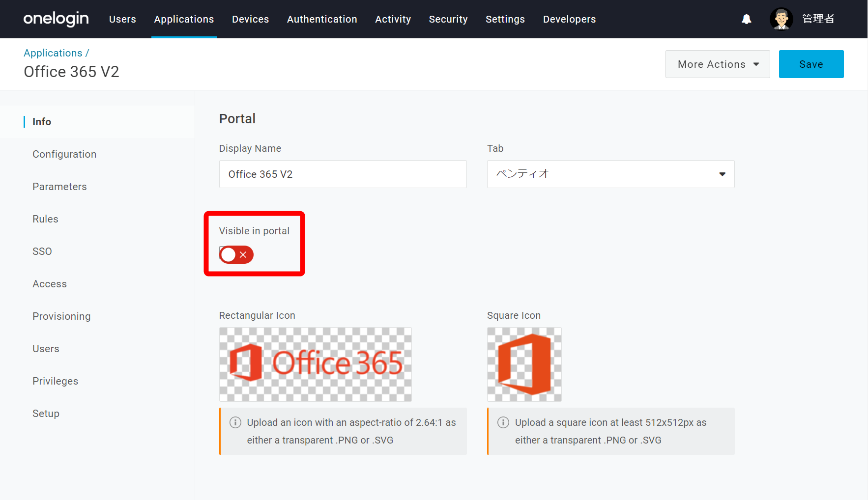Open the Users menu in the top navigation
Viewport: 868px width, 500px height.
click(x=122, y=19)
